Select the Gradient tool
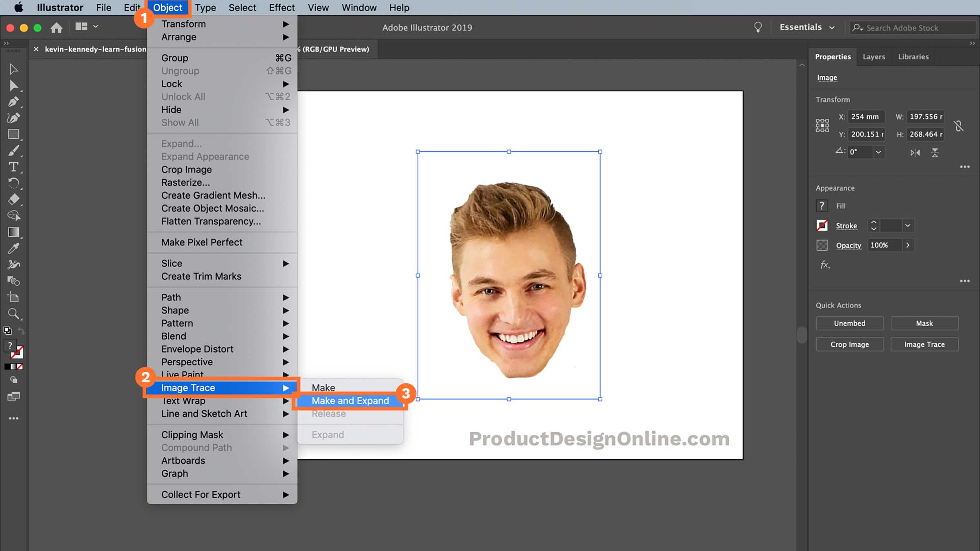Screen dimensions: 980x551 click(x=13, y=232)
